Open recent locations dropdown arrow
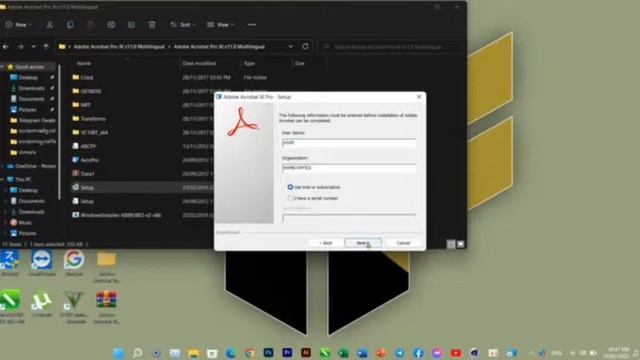Viewport: 640px width, 360px height. point(33,47)
